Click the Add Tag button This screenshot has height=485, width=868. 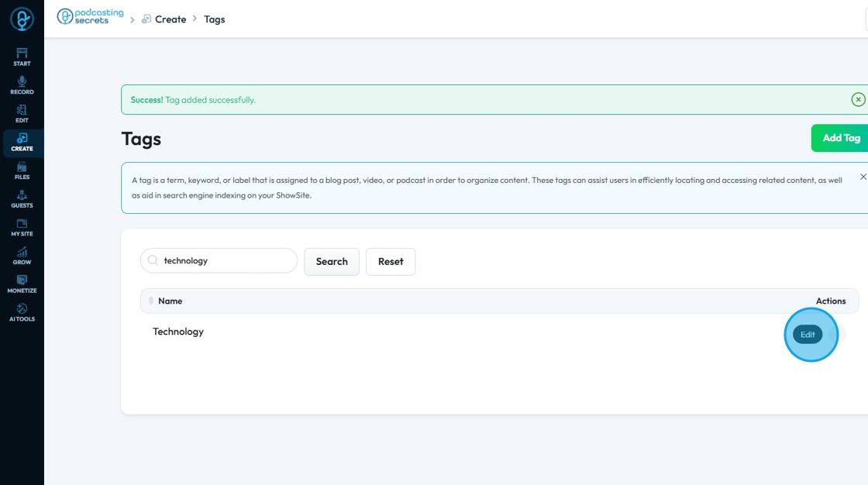[x=841, y=138]
